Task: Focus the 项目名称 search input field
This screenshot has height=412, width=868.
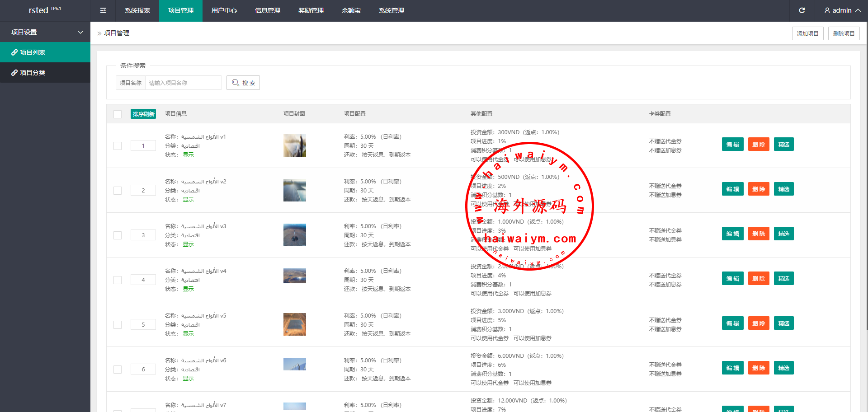Action: 183,83
